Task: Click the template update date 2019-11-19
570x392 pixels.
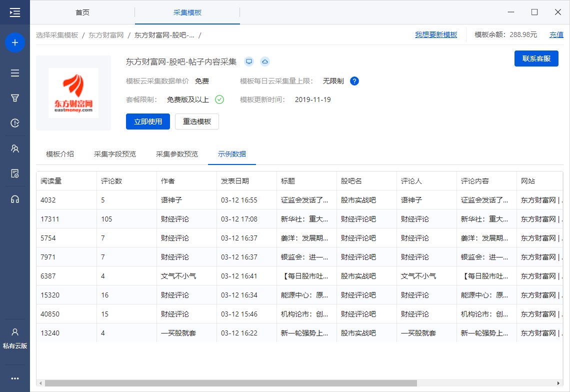Action: pos(313,99)
